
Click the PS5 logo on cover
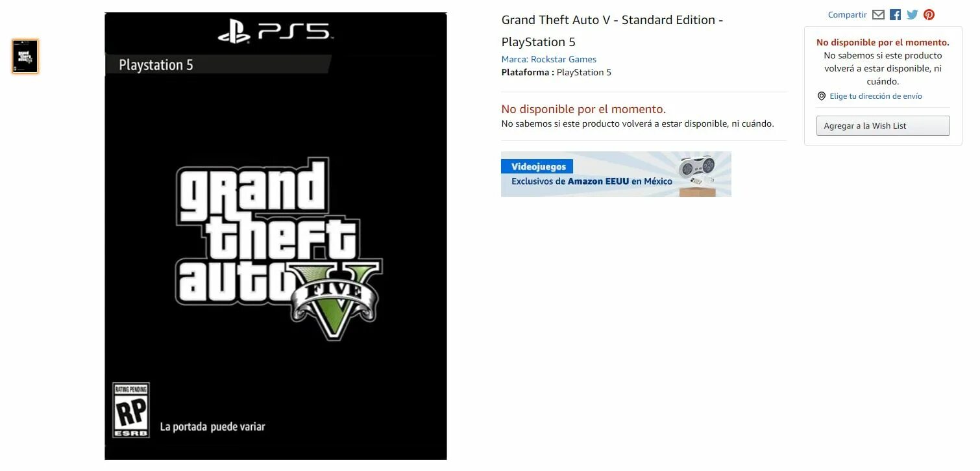pos(274,32)
